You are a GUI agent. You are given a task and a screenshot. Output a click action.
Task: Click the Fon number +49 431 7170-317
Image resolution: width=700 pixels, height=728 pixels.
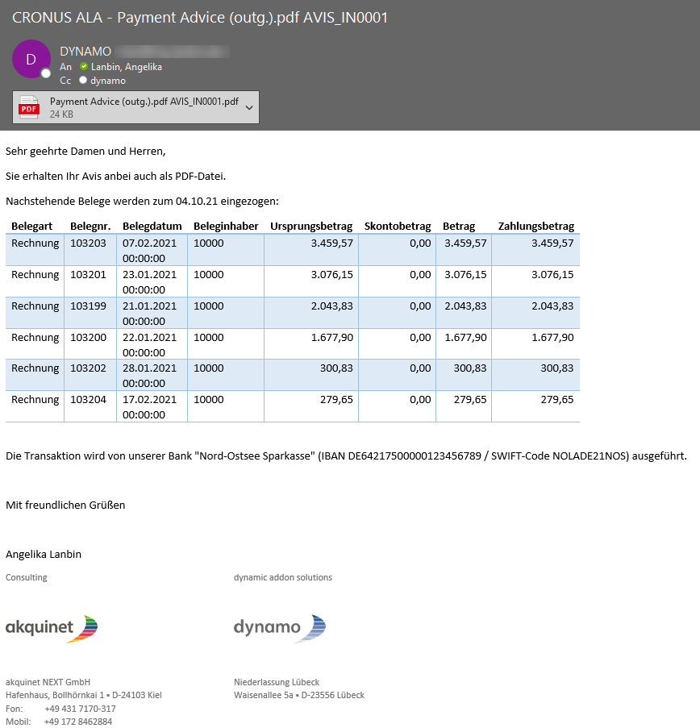80,709
